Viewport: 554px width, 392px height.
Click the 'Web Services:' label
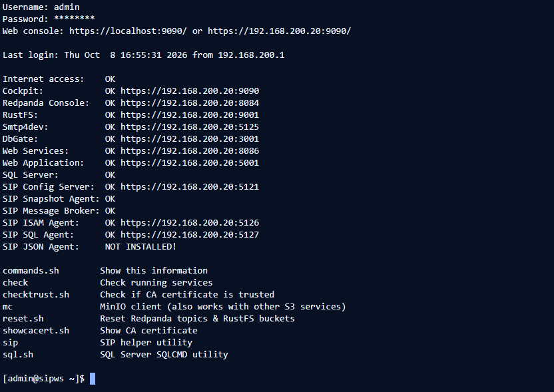pos(36,151)
